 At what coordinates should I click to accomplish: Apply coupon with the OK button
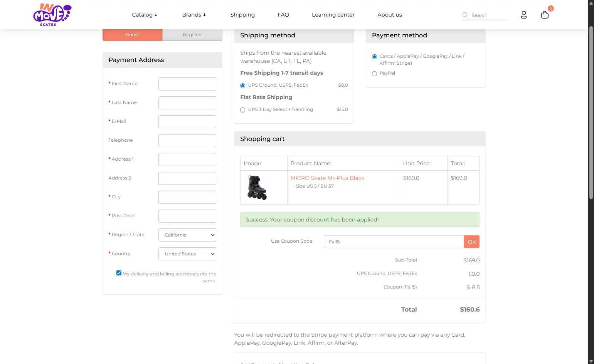pos(472,242)
